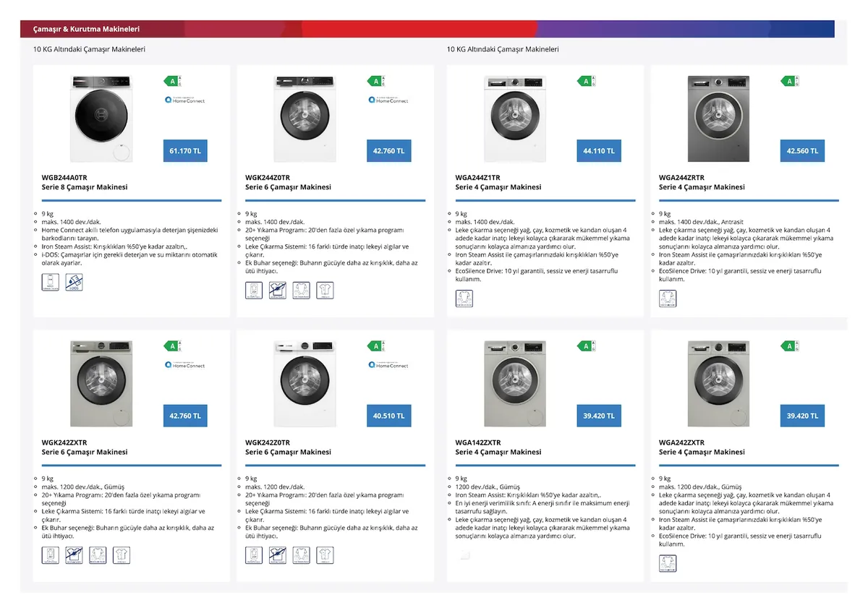
Task: Click the energy class A label for WGB244A0TR
Action: [x=173, y=81]
